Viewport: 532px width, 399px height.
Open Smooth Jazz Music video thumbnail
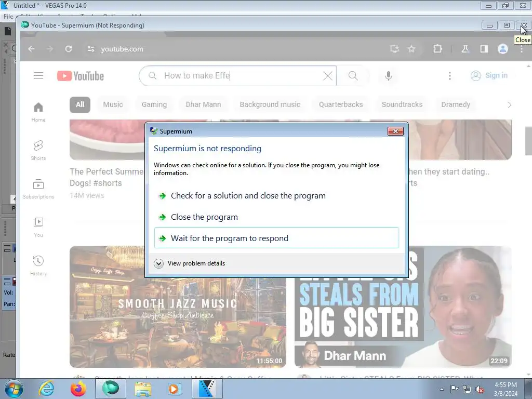178,307
